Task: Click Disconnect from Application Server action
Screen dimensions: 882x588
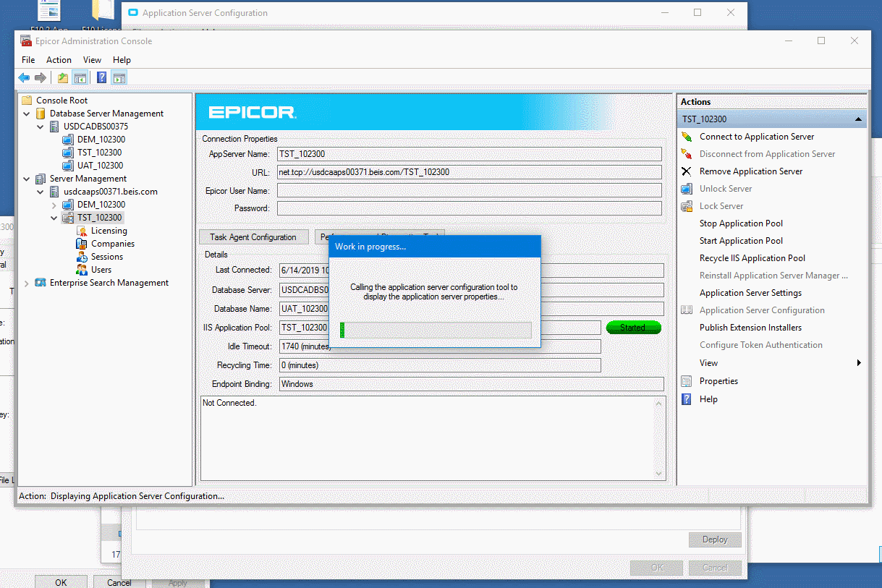Action: pos(767,154)
